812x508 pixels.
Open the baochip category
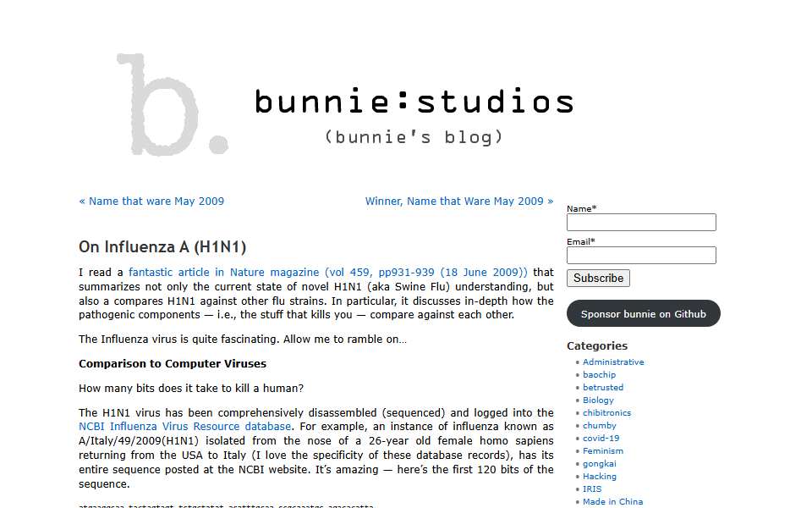pos(599,375)
